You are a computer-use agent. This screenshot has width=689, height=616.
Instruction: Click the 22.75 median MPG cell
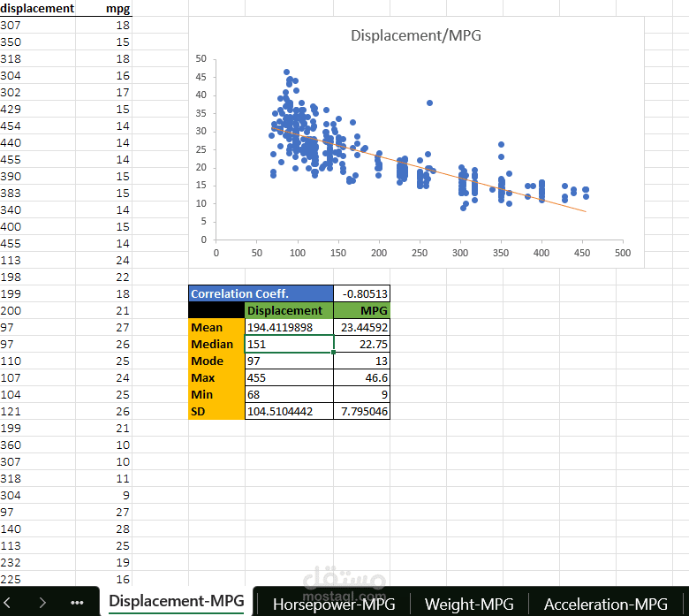[361, 344]
